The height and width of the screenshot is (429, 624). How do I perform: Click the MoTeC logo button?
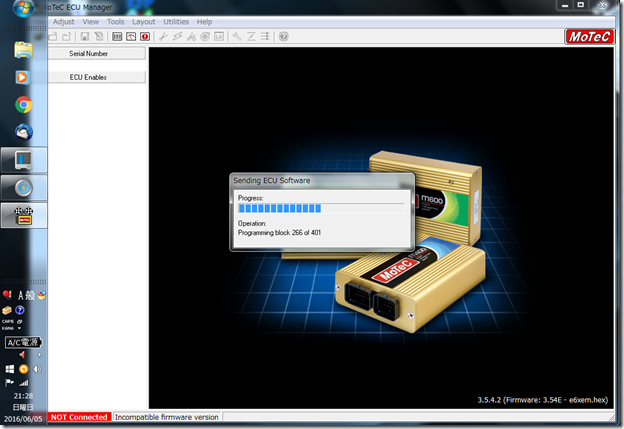click(x=589, y=37)
